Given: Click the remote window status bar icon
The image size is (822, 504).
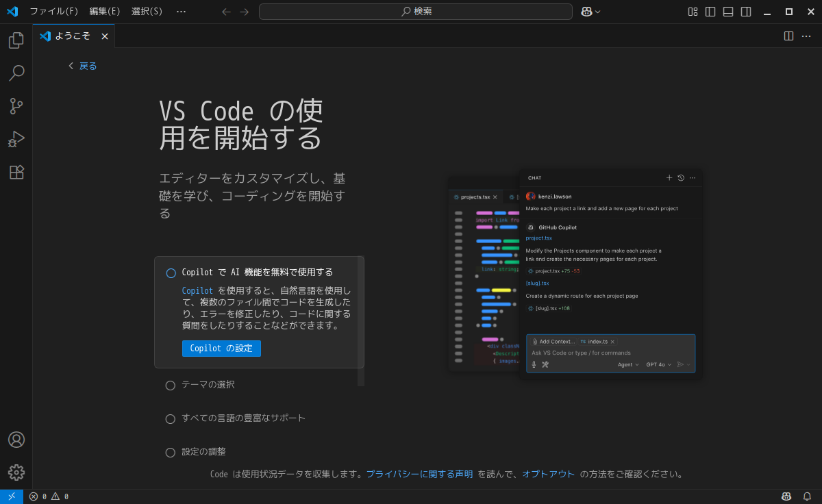Looking at the screenshot, I should pos(12,496).
